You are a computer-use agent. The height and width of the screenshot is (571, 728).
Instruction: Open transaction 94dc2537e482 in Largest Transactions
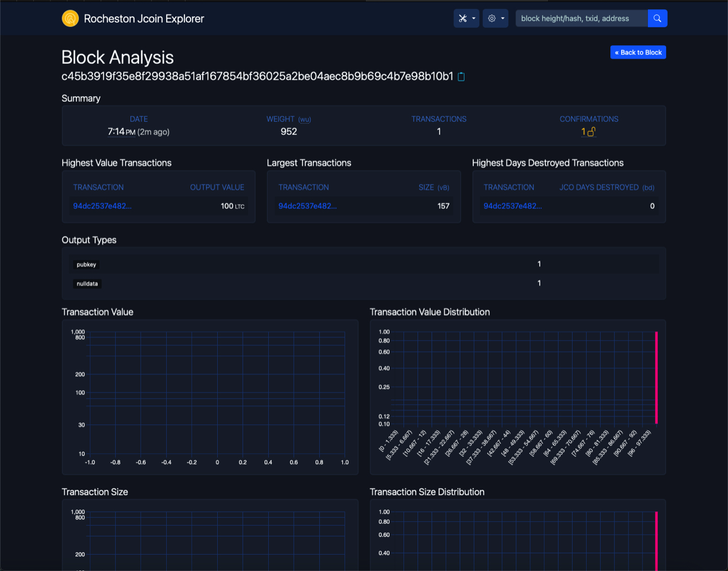(307, 206)
